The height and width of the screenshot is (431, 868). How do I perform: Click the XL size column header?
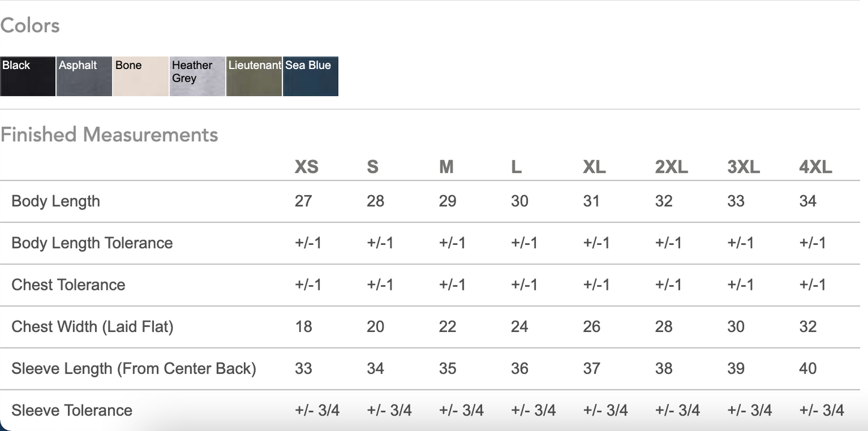[594, 167]
